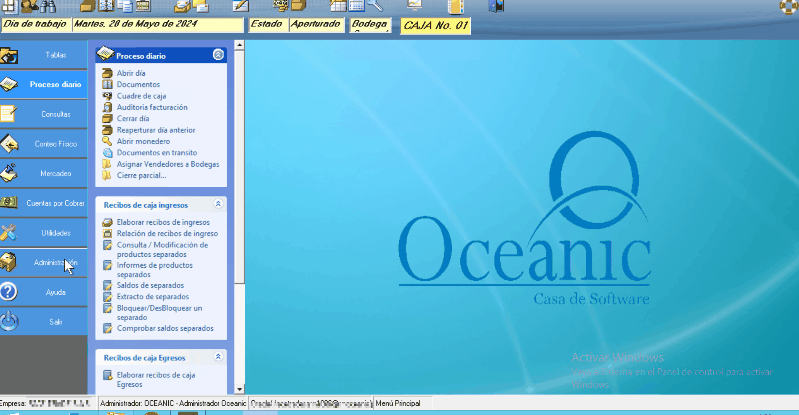Click the Salir power icon
799x415 pixels.
[9, 321]
